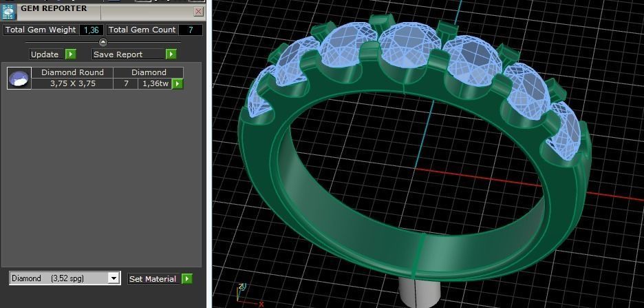Select the round diamond gem thumbnail
This screenshot has height=308, width=644.
(x=19, y=78)
